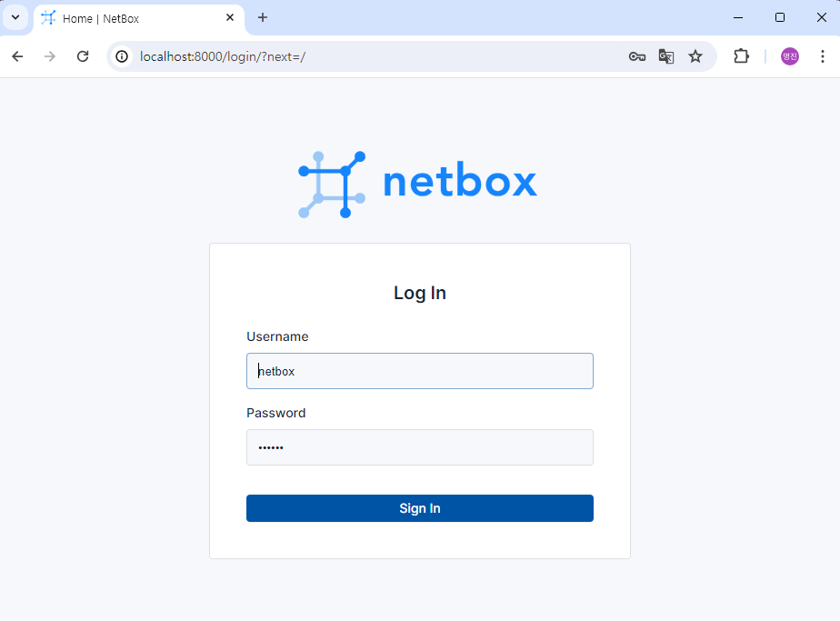Open saved passwords key icon
The height and width of the screenshot is (621, 840).
[x=637, y=56]
